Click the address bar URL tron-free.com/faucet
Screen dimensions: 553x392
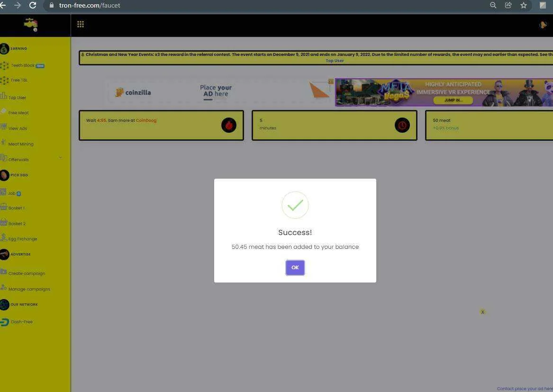(x=90, y=5)
